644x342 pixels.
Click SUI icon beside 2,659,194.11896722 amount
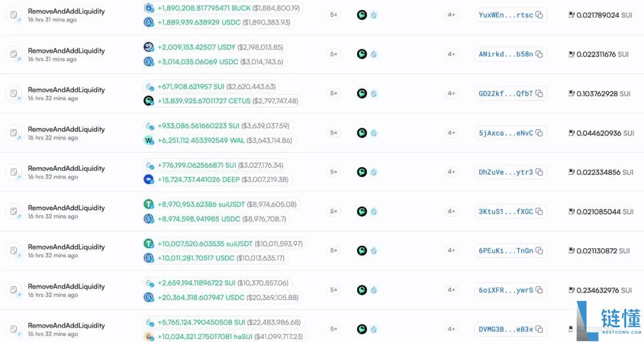[x=150, y=283]
